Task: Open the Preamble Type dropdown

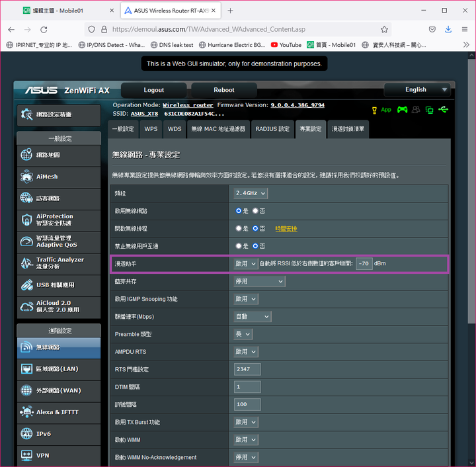Action: tap(243, 334)
